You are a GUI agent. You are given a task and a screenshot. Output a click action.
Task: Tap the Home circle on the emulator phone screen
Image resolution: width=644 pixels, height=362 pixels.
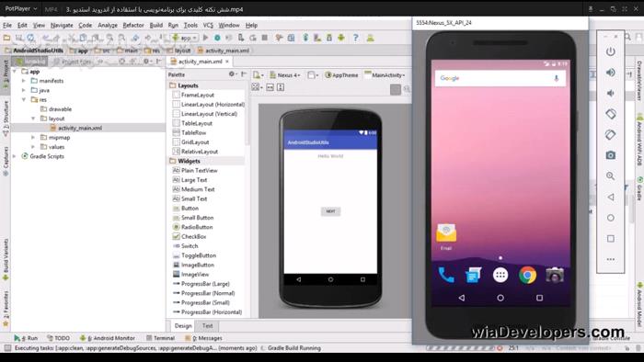pos(500,298)
